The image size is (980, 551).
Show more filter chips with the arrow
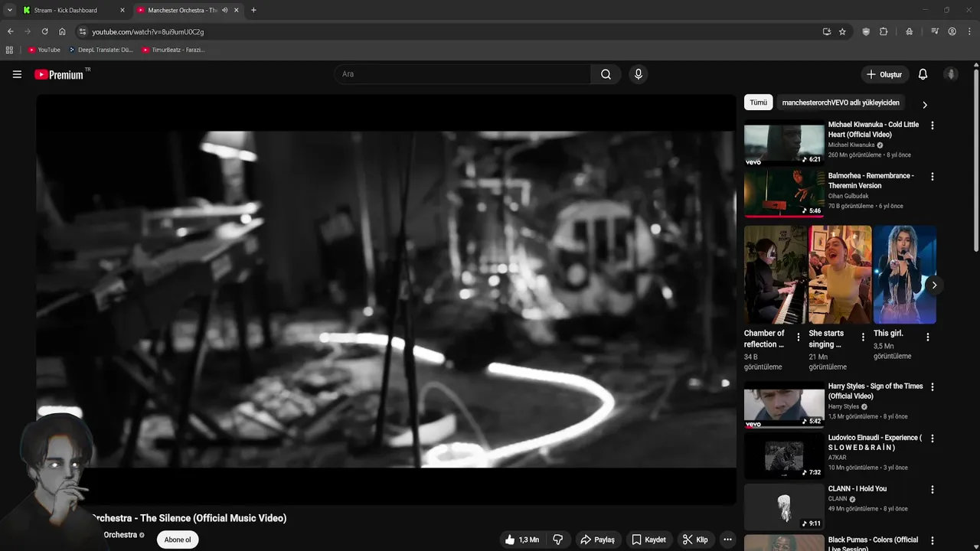point(924,105)
